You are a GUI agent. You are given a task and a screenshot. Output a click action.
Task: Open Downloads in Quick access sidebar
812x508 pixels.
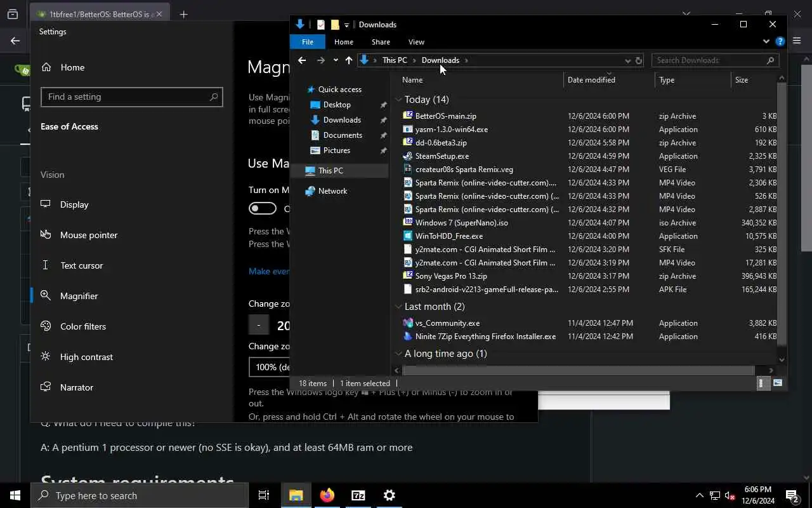pyautogui.click(x=342, y=120)
